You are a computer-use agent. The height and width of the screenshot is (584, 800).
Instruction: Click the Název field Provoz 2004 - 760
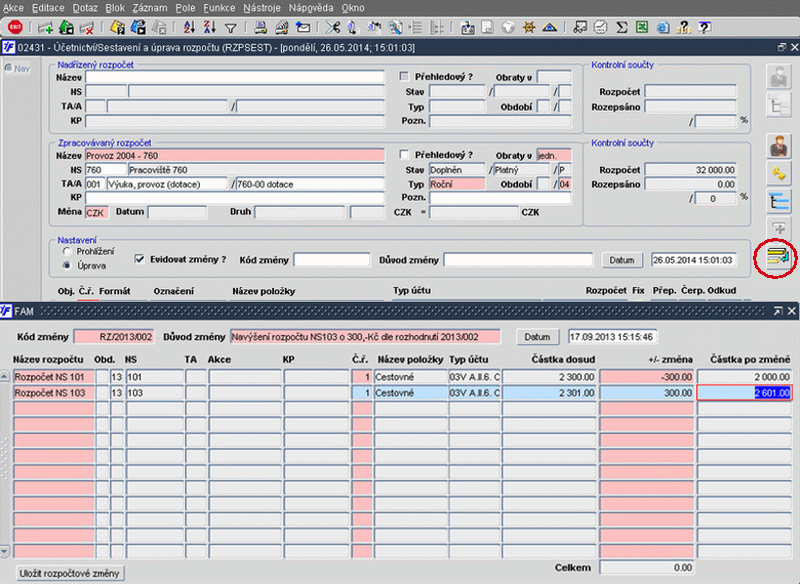[x=235, y=155]
